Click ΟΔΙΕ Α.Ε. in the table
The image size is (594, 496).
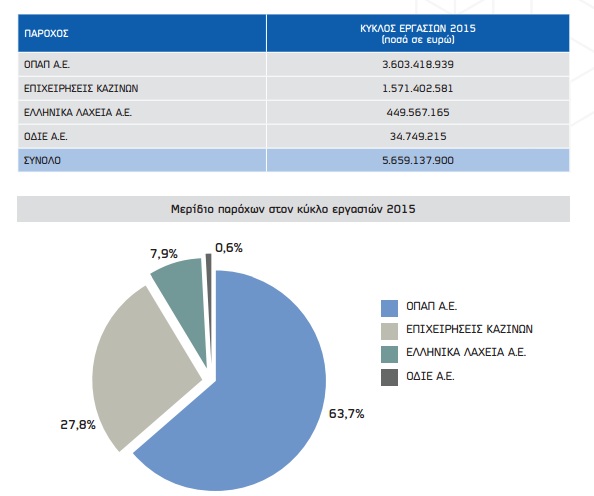[x=45, y=136]
